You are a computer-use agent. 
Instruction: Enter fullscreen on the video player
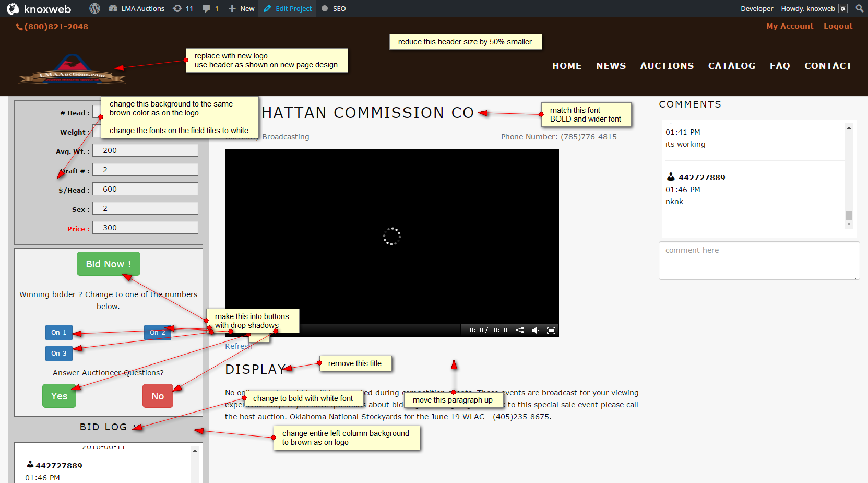click(551, 330)
